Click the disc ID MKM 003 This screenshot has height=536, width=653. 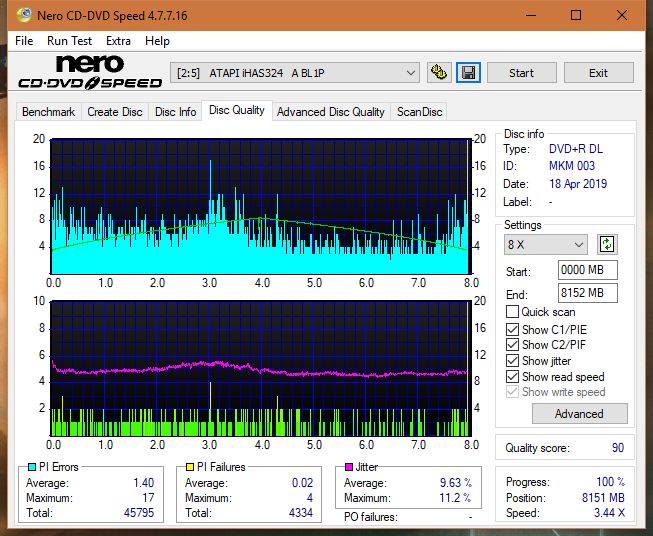pos(572,166)
